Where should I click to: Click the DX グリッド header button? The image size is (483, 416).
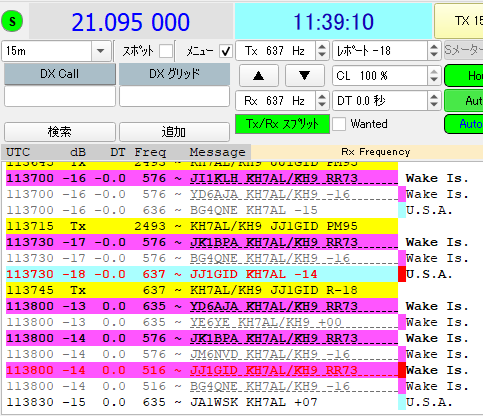pos(174,74)
